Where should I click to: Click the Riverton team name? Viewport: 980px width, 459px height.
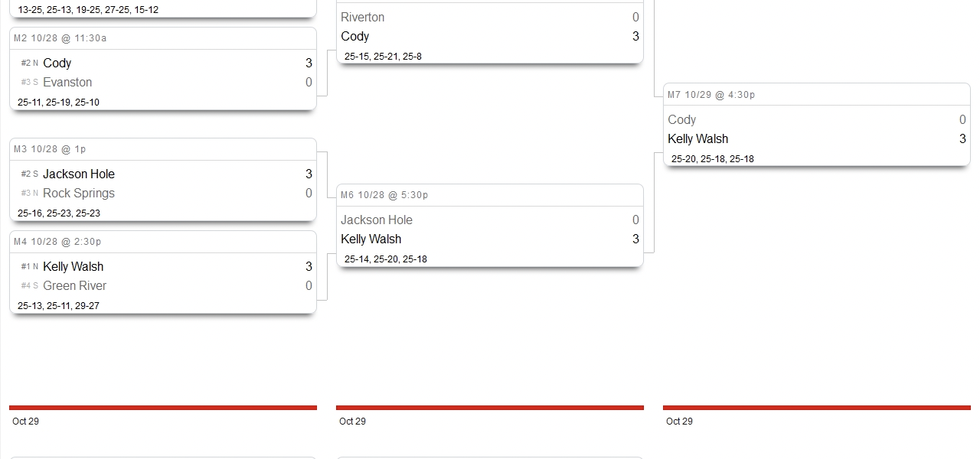[363, 18]
